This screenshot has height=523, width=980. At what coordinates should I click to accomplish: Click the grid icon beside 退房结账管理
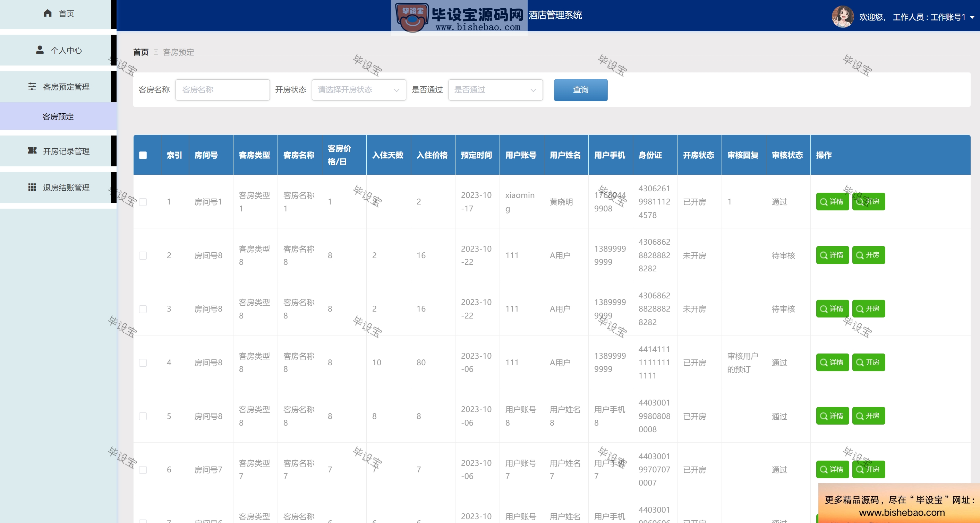(32, 188)
